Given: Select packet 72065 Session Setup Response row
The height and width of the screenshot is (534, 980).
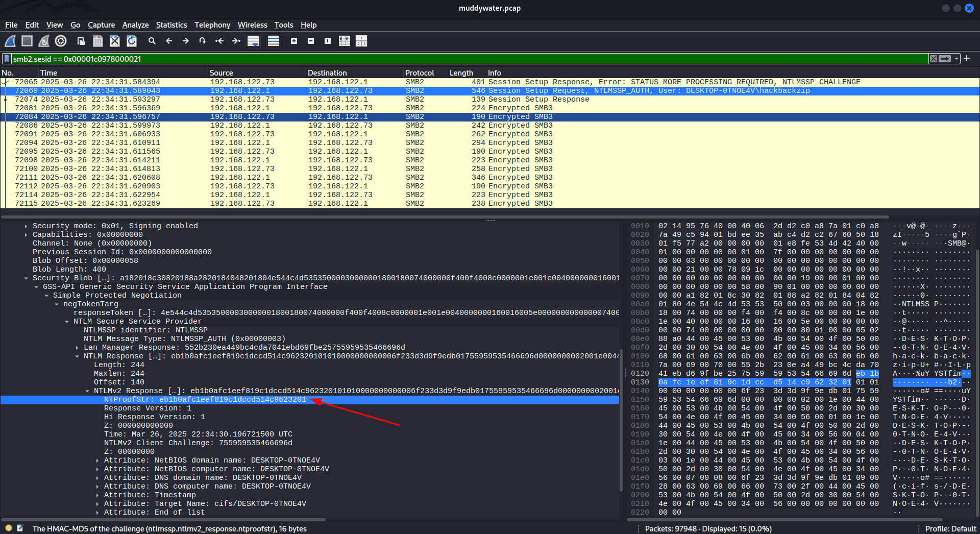Looking at the screenshot, I should tap(490, 82).
